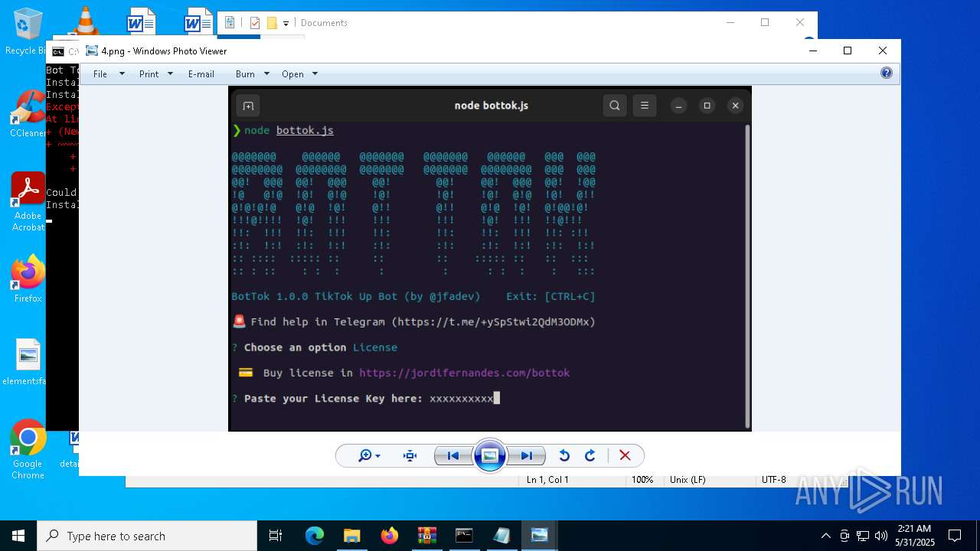
Task: Expand the Print dropdown arrow
Action: pos(170,74)
